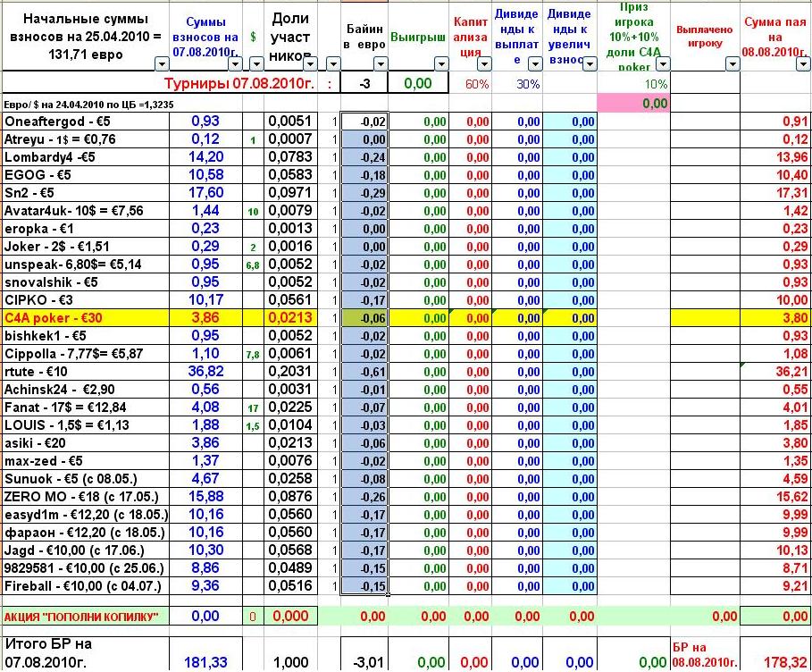Select the highlighted 'C4A poker - €30' cell
The height and width of the screenshot is (672, 812).
(x=86, y=318)
